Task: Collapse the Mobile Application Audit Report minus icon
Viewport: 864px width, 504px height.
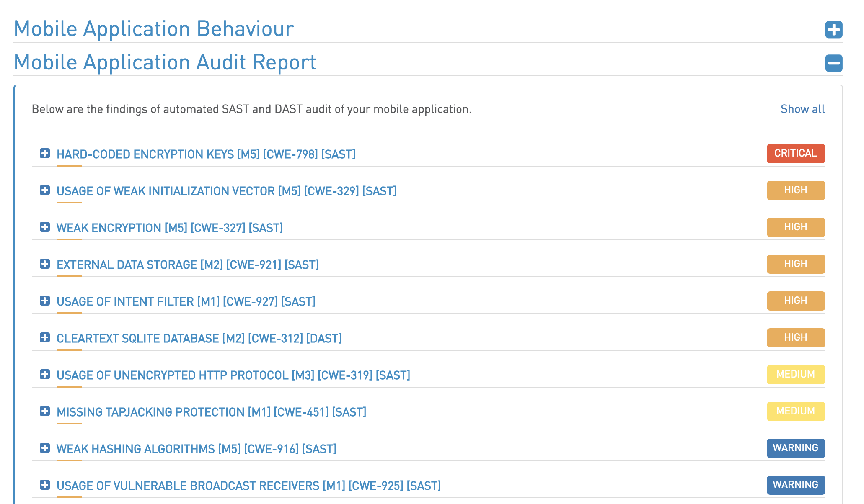Action: point(834,63)
